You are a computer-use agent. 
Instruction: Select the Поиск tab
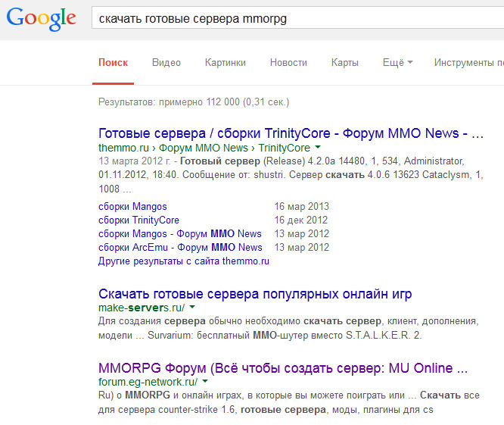[x=113, y=62]
